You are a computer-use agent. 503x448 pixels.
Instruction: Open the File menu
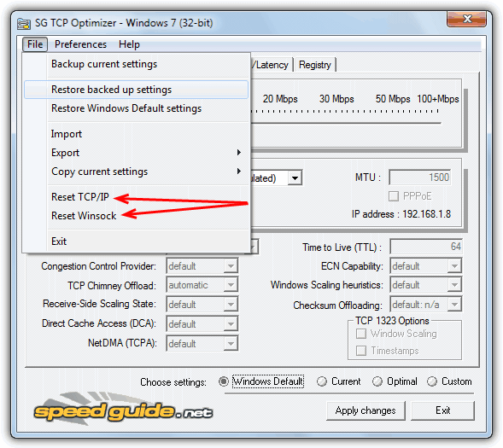click(x=35, y=44)
